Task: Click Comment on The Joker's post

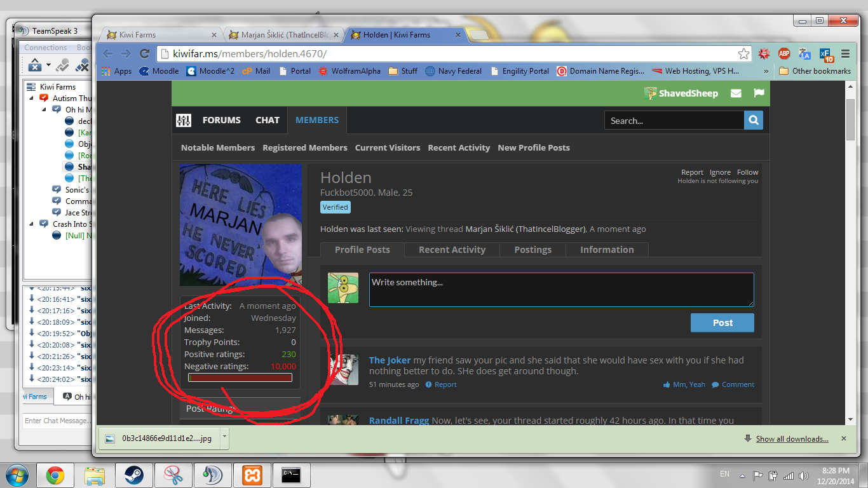Action: (x=733, y=384)
